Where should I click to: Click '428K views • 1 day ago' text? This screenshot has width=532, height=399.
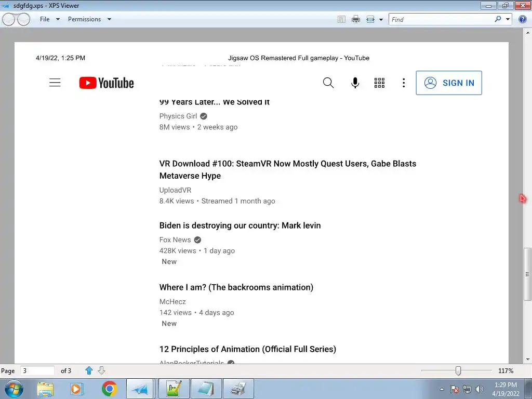click(197, 250)
